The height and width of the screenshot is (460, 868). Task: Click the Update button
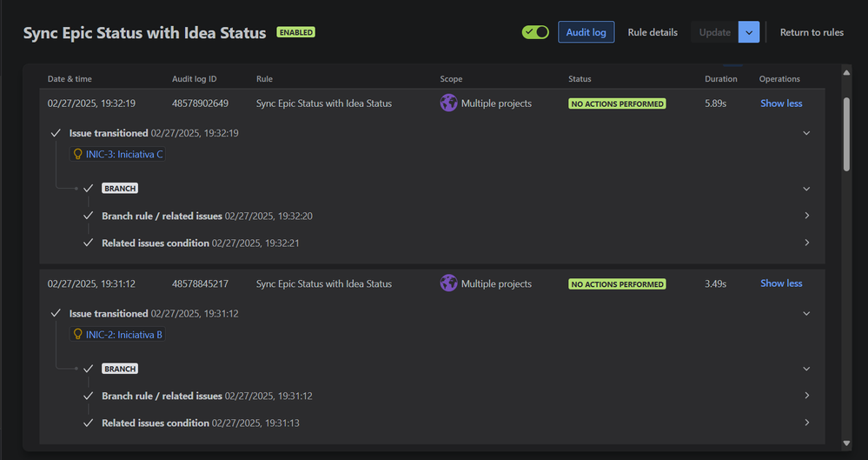point(715,32)
